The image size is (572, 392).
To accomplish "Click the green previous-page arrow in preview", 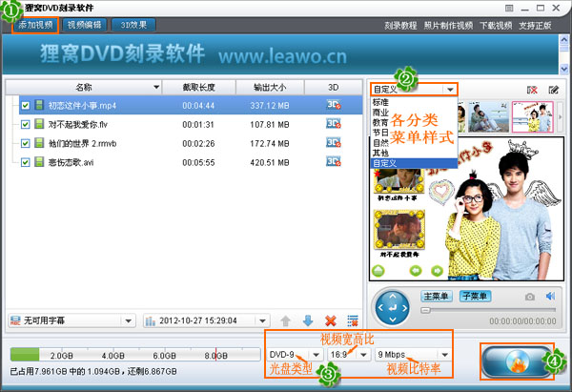I will point(416,271).
